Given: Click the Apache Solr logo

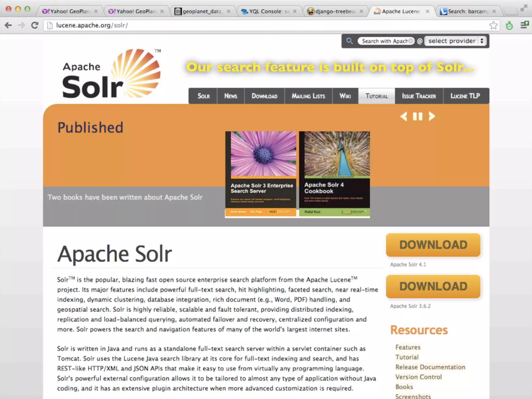Looking at the screenshot, I should (112, 74).
